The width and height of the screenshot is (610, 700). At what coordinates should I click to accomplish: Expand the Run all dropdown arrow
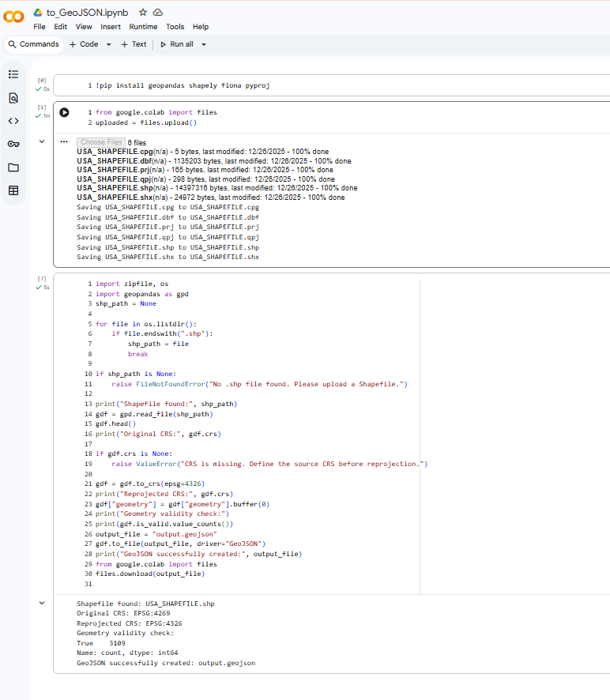point(204,45)
